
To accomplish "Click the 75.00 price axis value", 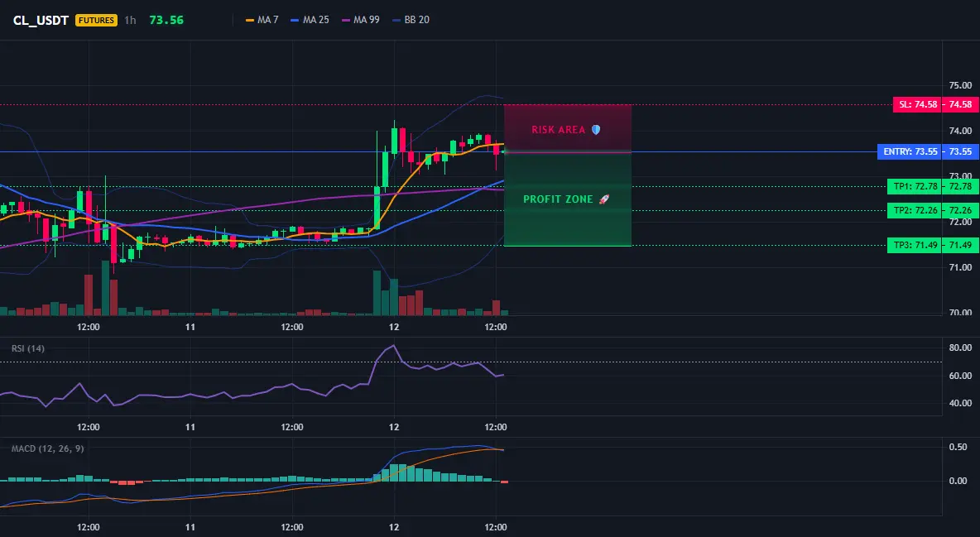I will point(961,85).
